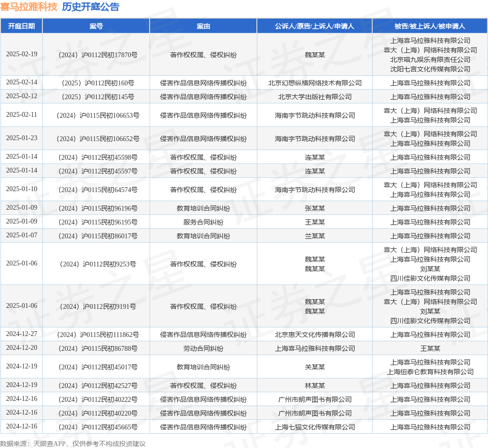The height and width of the screenshot is (448, 488).
Task: Select case number (2024)沪0115民初86017号
Action: pos(98,236)
